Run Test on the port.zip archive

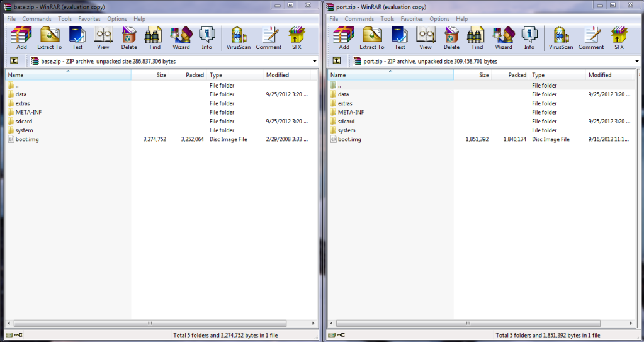[400, 38]
